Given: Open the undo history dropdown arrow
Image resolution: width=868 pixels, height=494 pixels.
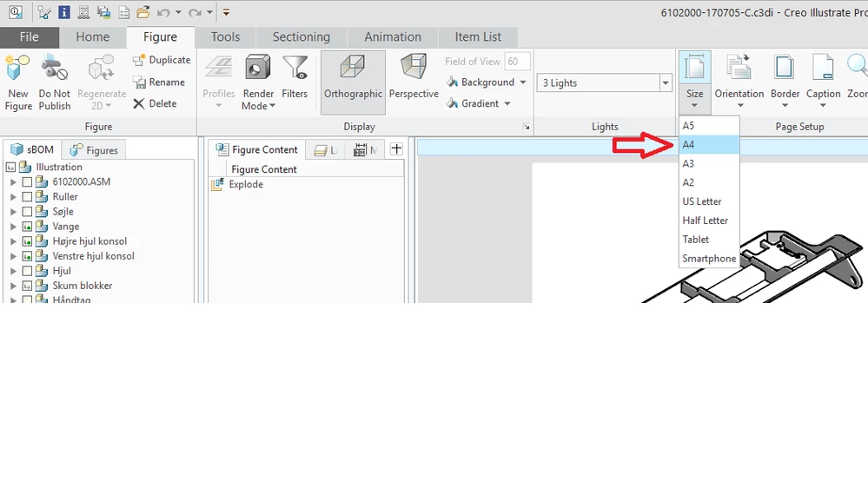Looking at the screenshot, I should [178, 12].
